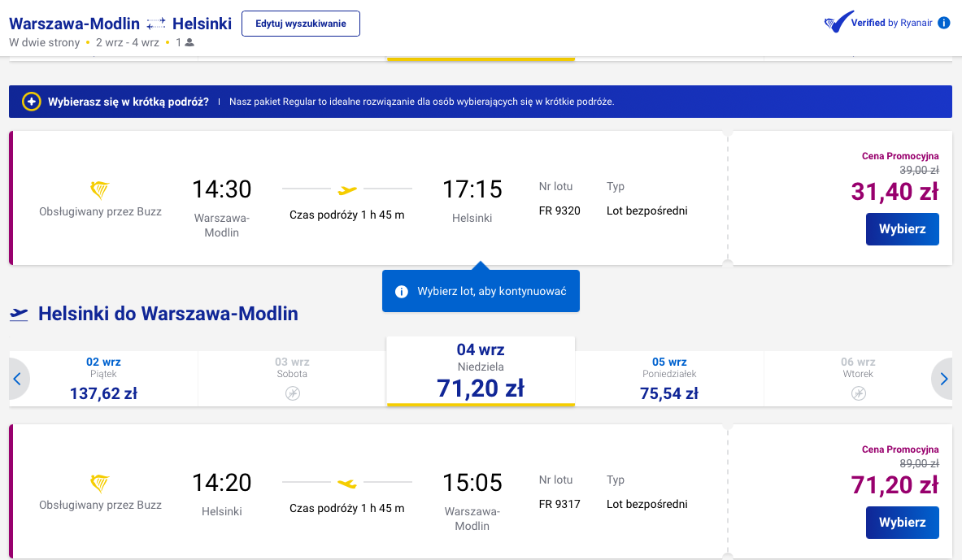Click the 17:15 arrival time
This screenshot has width=962, height=560.
click(x=472, y=189)
